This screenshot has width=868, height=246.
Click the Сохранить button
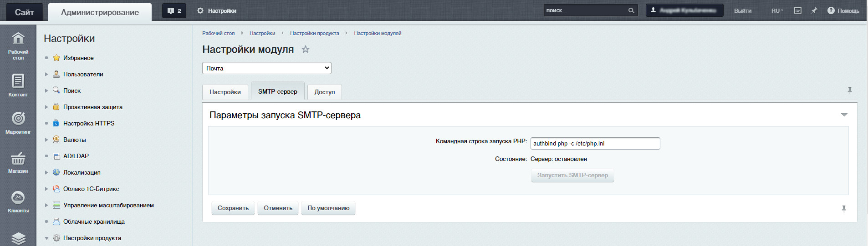click(x=233, y=208)
